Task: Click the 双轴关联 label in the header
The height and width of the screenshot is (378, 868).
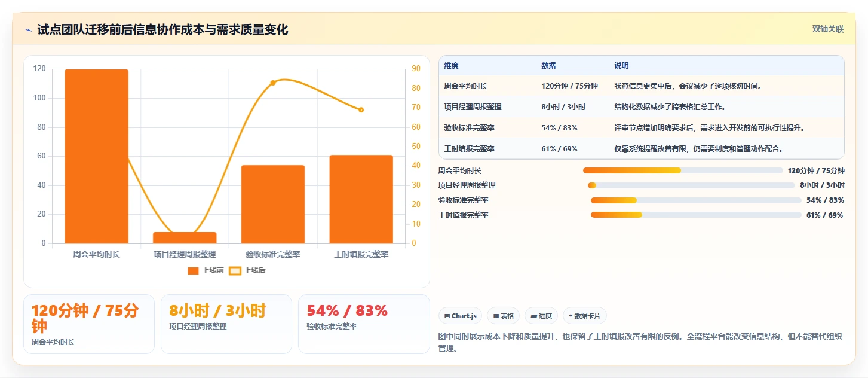Action: (827, 29)
